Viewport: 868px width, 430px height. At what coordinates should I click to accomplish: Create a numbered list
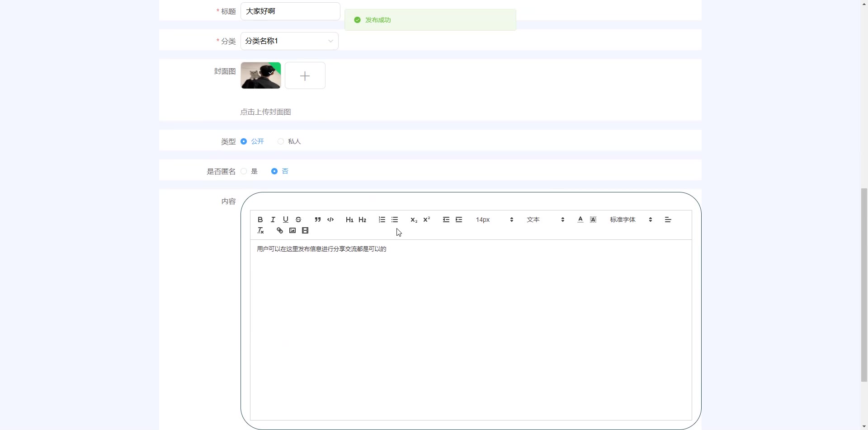(x=382, y=220)
